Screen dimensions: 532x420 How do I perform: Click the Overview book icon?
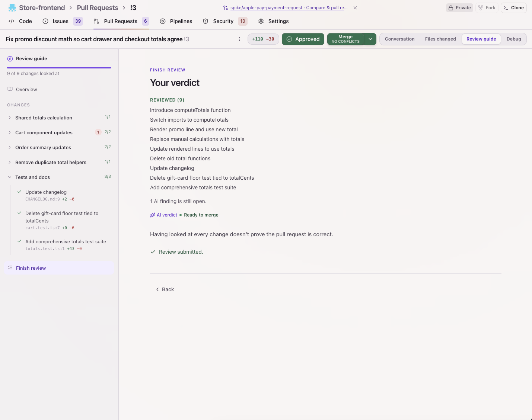[x=10, y=89]
